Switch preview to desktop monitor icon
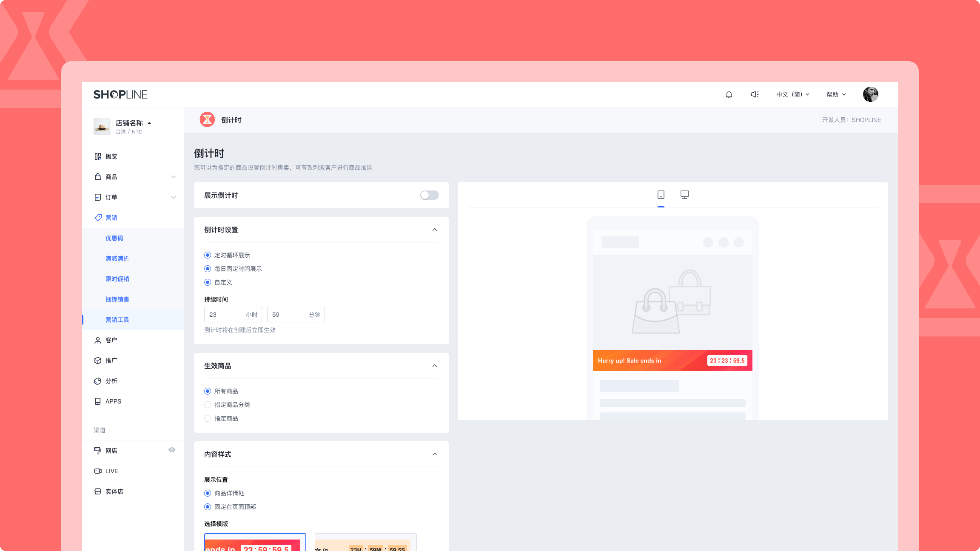Viewport: 980px width, 551px height. [x=684, y=195]
